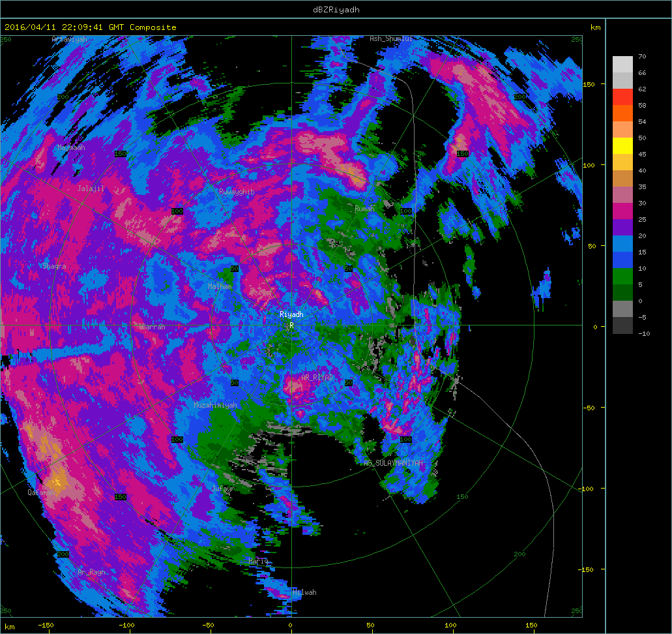Click the 50 range ring label near Malham
The height and width of the screenshot is (634, 672).
point(235,269)
